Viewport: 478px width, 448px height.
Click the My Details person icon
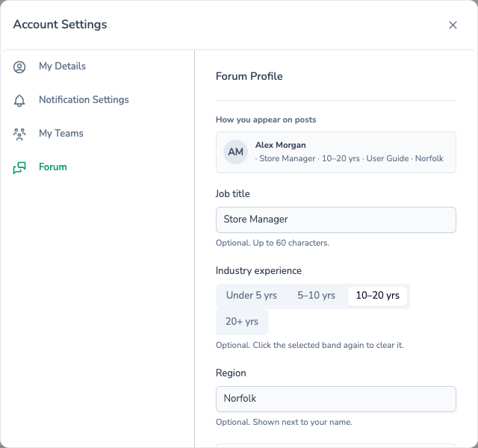19,67
